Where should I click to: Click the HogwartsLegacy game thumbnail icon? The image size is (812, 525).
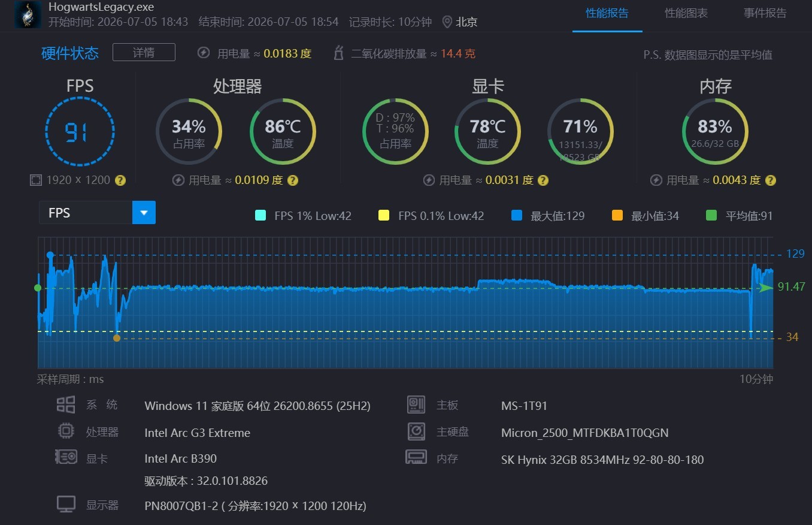pos(28,15)
